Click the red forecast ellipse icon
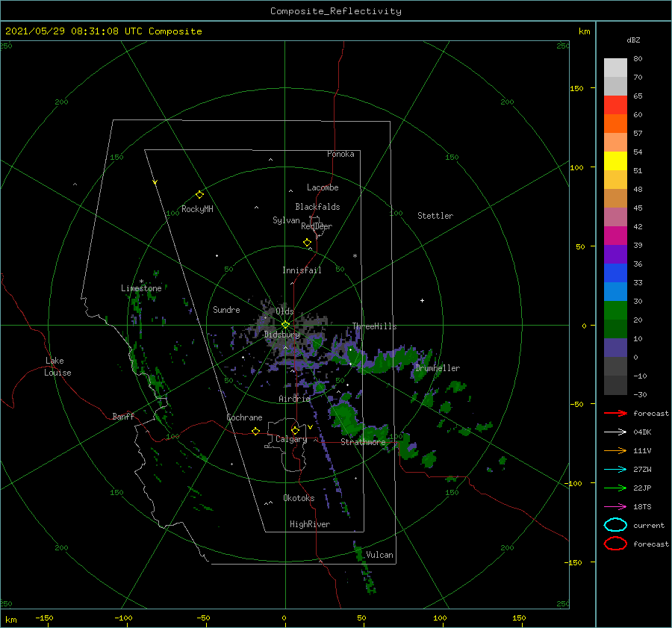The image size is (672, 628). 615,544
